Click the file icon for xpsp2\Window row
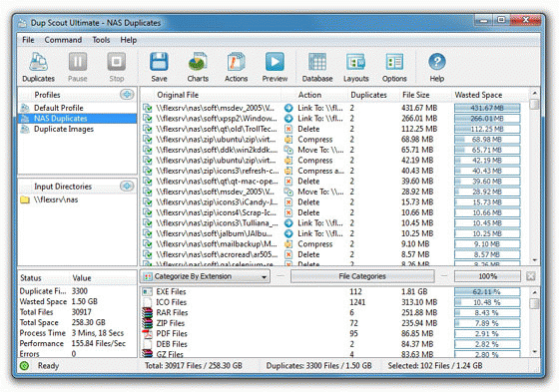The image size is (559, 392). tap(148, 119)
